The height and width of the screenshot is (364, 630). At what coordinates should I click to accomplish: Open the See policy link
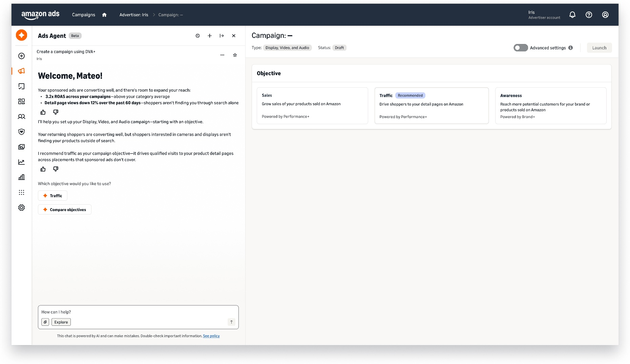211,336
